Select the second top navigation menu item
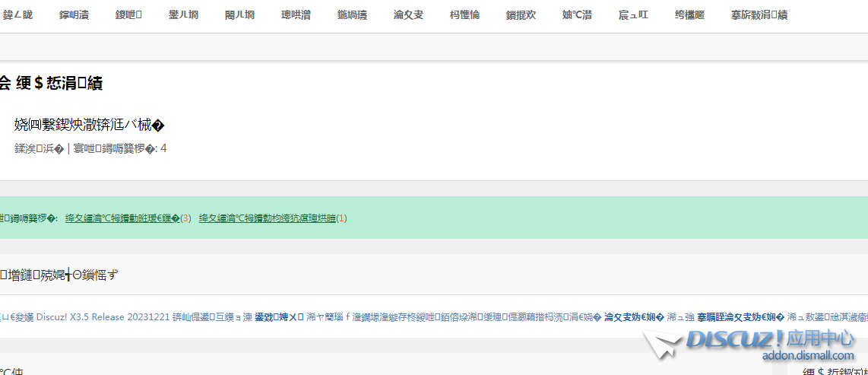The image size is (868, 375). [x=74, y=15]
